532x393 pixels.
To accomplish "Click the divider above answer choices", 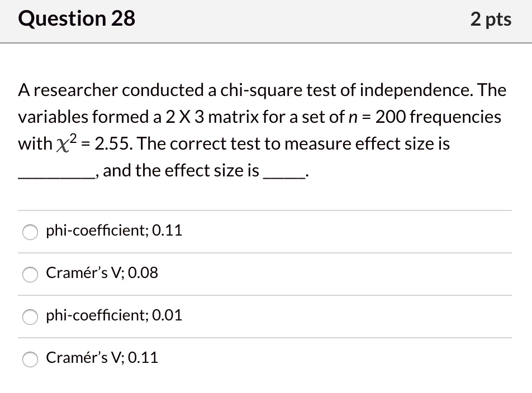I will 266,209.
